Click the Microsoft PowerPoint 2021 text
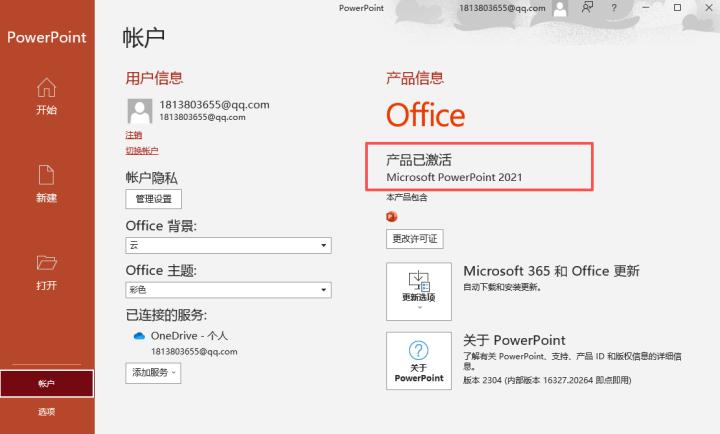Viewport: 720px width, 434px height. tap(454, 177)
